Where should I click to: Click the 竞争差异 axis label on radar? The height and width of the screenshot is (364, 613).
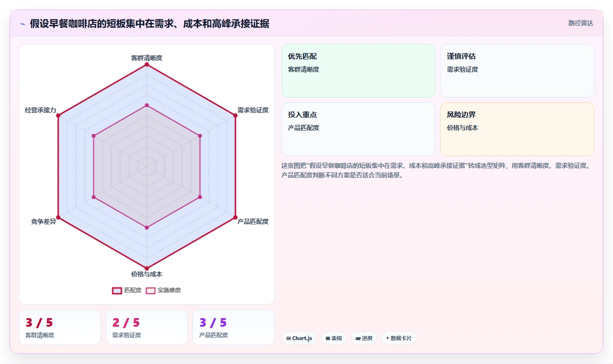click(x=44, y=221)
